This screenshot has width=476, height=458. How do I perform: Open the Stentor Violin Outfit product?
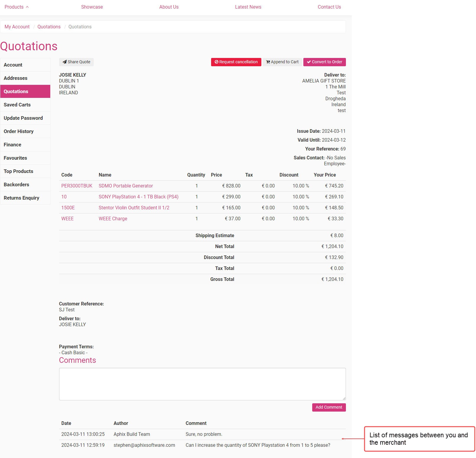coord(134,208)
